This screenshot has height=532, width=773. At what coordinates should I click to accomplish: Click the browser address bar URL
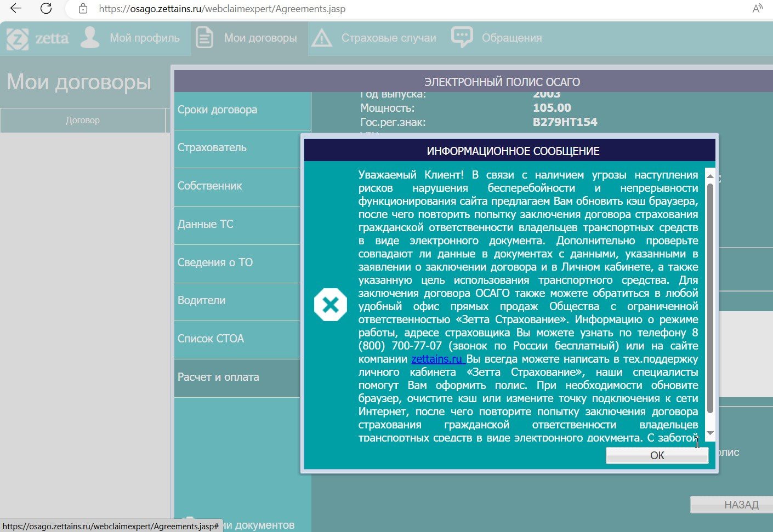222,9
